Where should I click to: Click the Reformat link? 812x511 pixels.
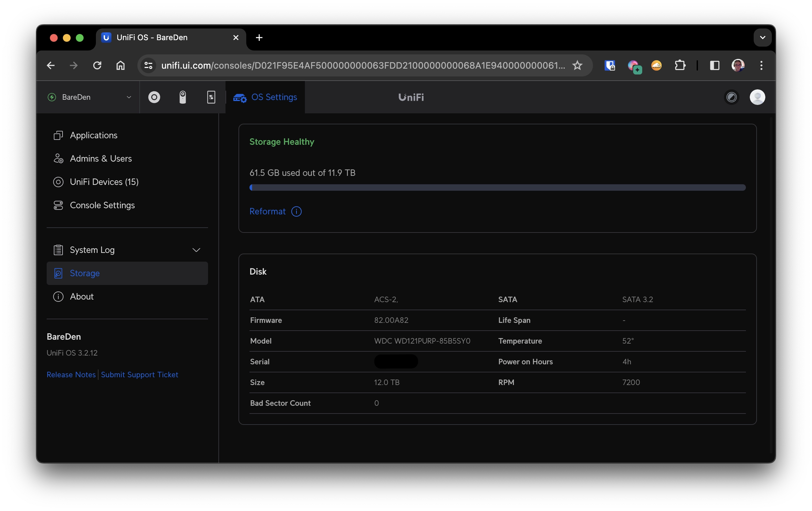pos(267,211)
